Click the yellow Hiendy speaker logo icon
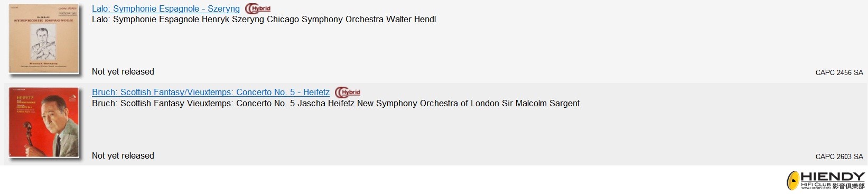Viewport: 868px width, 194px height. [793, 181]
